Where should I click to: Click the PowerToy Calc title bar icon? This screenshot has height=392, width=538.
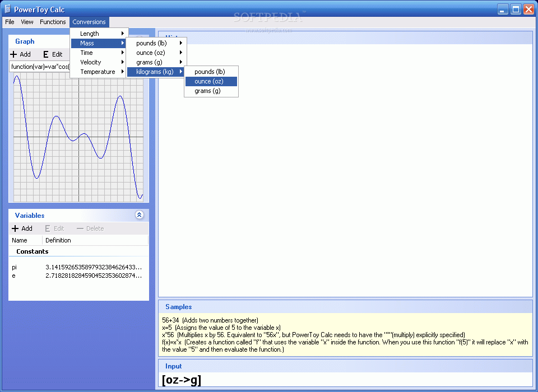point(7,9)
